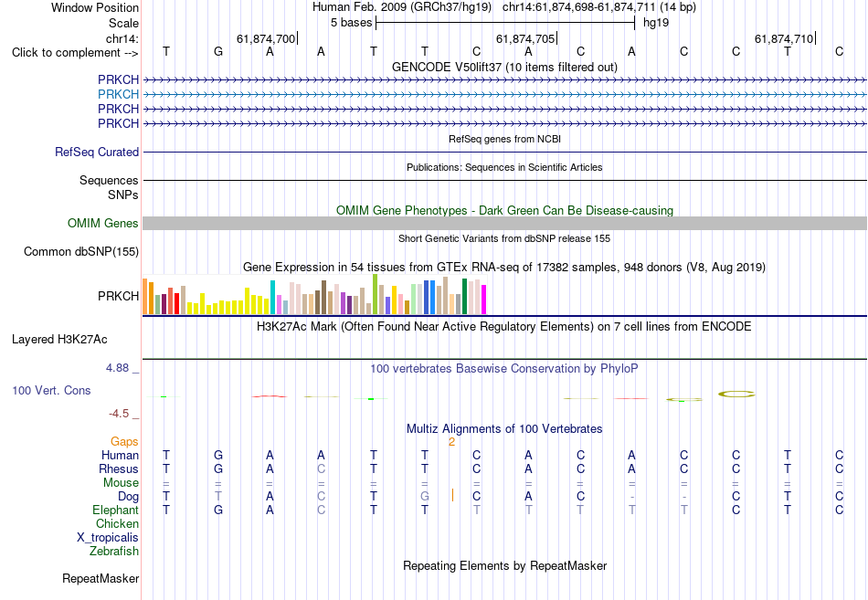Select the Scale label in the ruler
The height and width of the screenshot is (600, 868).
[123, 23]
